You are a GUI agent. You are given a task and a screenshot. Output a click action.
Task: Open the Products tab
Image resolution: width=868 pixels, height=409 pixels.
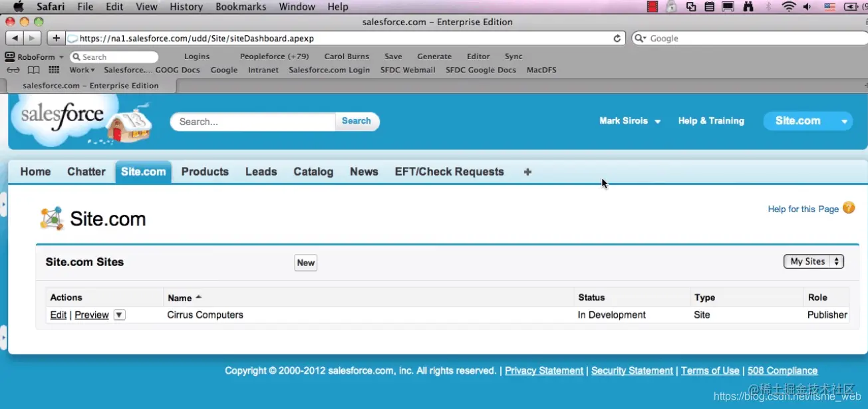(205, 172)
